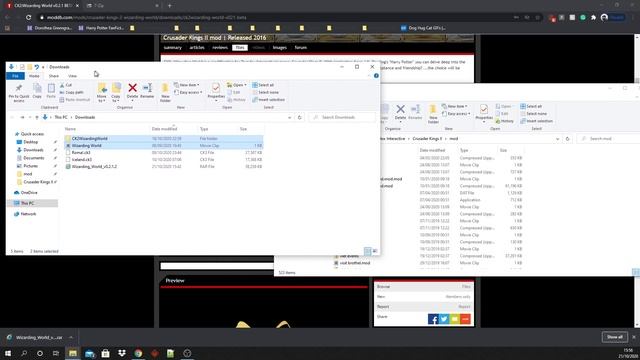The height and width of the screenshot is (360, 640).
Task: Click Refresh button in Downloads address bar
Action: point(300,118)
